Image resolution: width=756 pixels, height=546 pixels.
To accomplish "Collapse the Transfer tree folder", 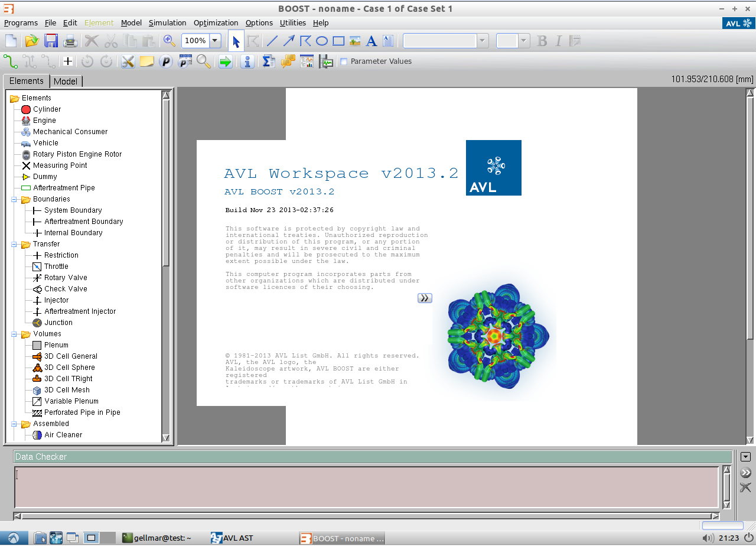I will (14, 244).
